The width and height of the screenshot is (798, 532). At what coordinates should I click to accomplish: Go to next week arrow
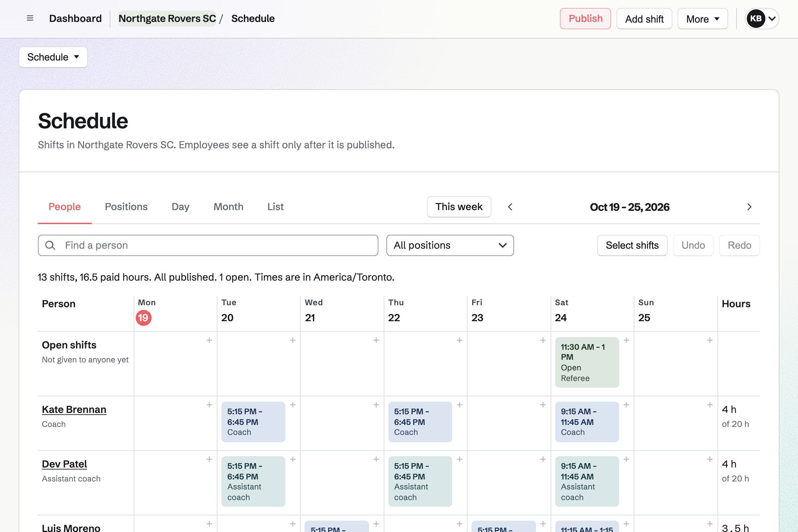click(x=749, y=206)
